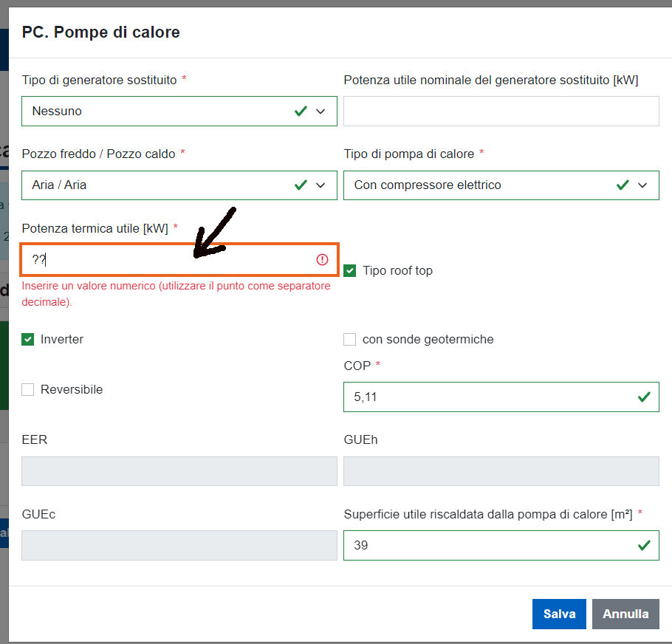Screen dimensions: 672x644
Task: Focus the Potenza termica utile input field
Action: [179, 259]
